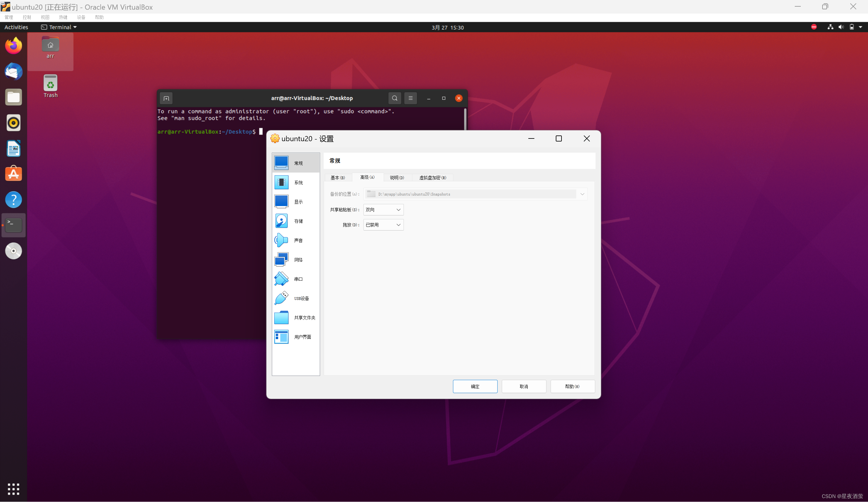
Task: Open Firefox from the Ubuntu dock
Action: (14, 46)
